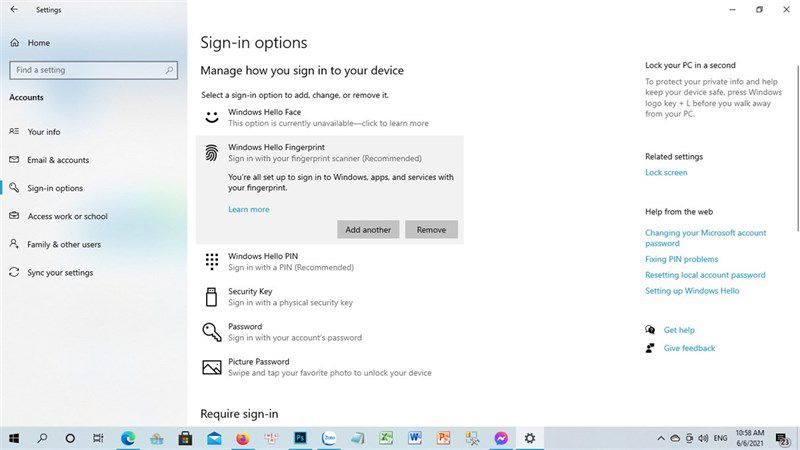The height and width of the screenshot is (450, 800).
Task: Open Mail app on taskbar
Action: 214,438
